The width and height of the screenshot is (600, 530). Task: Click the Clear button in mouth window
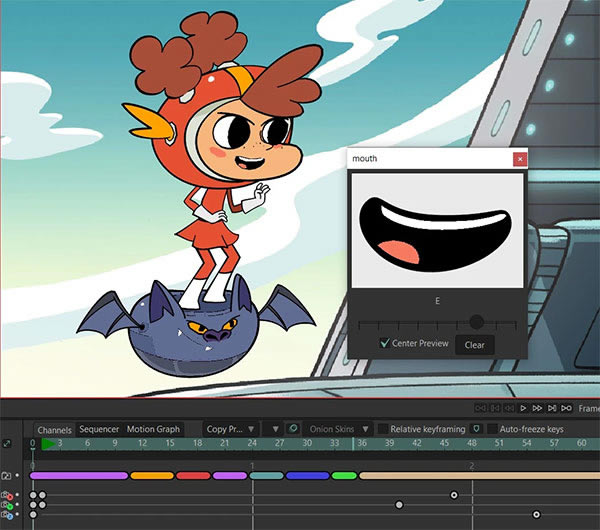pyautogui.click(x=474, y=345)
